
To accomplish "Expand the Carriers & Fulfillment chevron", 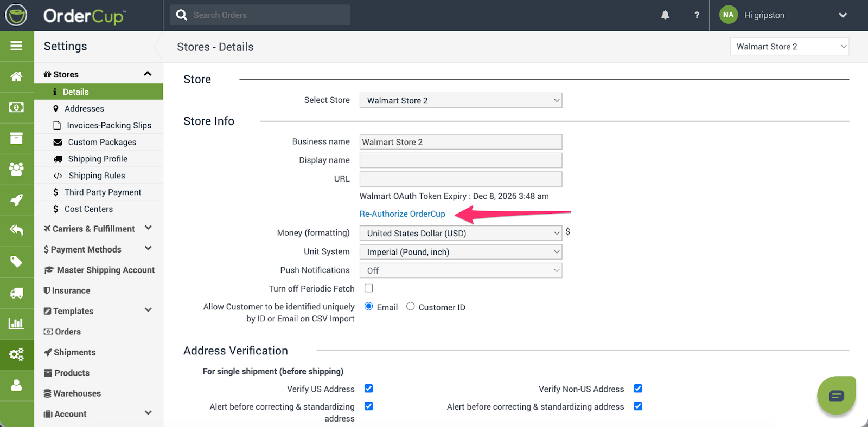I will (148, 228).
